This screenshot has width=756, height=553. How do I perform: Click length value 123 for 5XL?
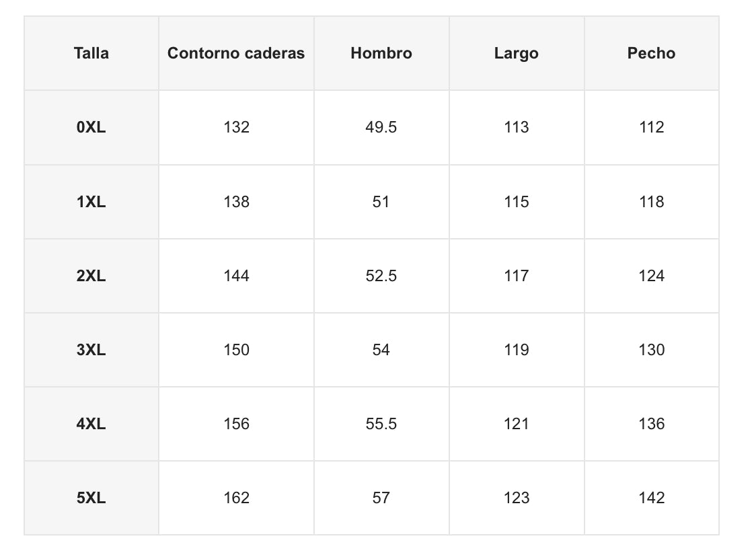point(517,498)
